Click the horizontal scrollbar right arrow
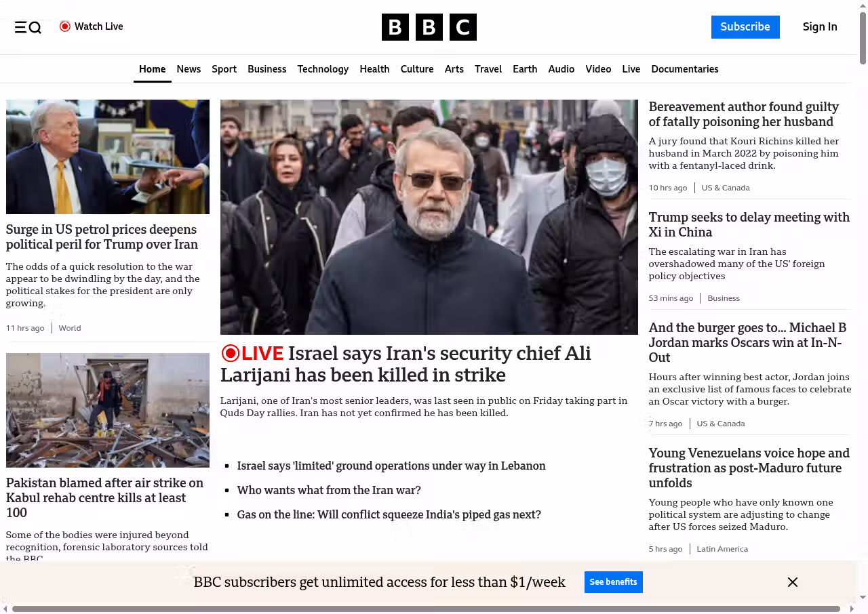This screenshot has height=614, width=868. tap(850, 609)
